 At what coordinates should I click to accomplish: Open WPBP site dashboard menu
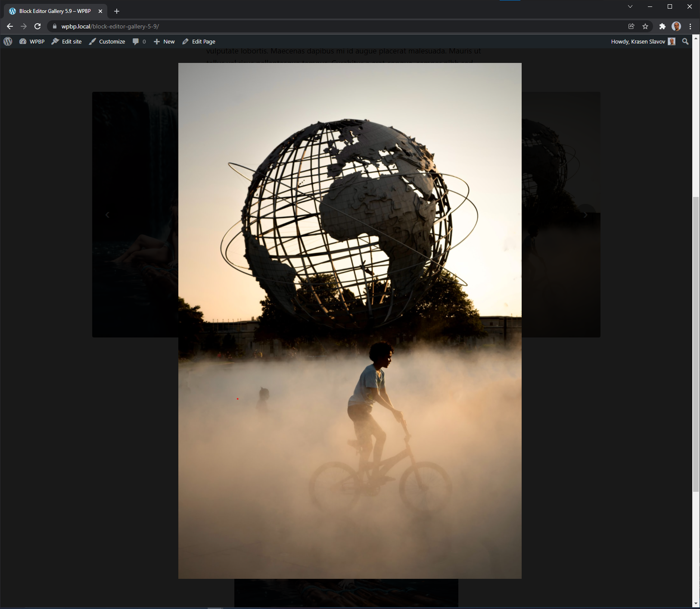point(32,41)
